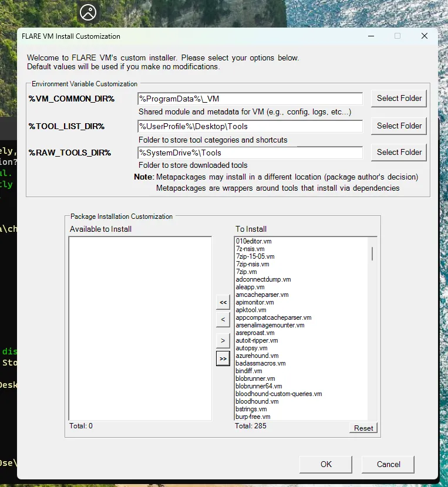Click the desktop widget icon above the dialog

click(x=88, y=12)
